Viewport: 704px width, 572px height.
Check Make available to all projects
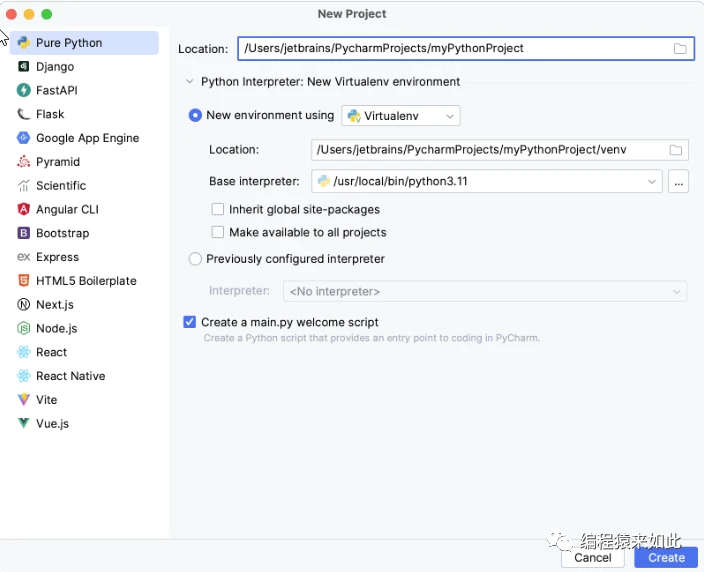click(218, 232)
